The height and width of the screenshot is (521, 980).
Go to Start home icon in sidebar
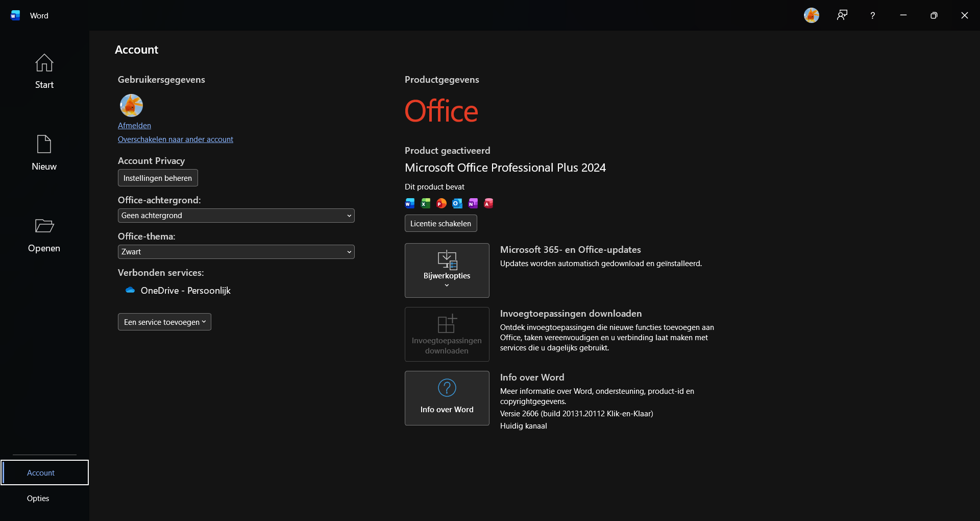click(x=44, y=63)
